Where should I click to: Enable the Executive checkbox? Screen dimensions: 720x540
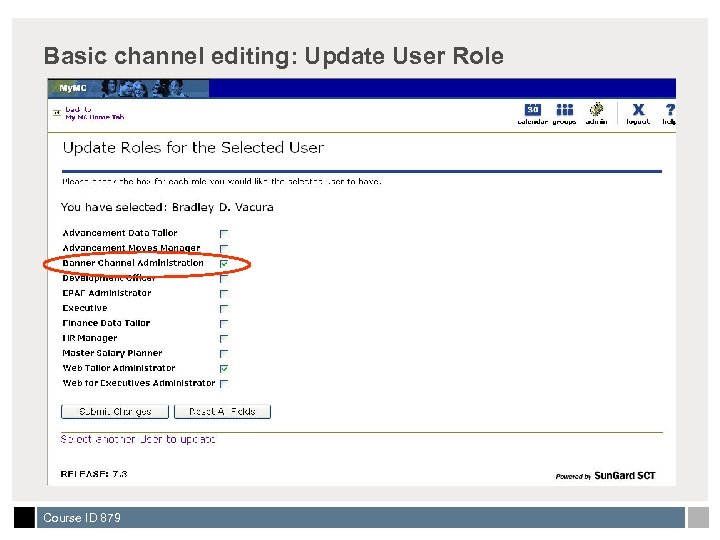(224, 309)
